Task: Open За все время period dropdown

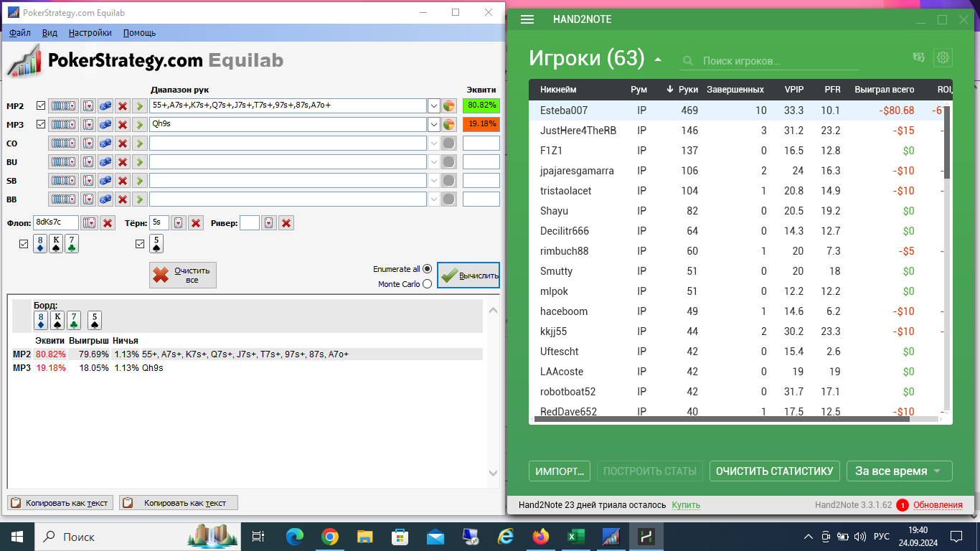Action: (x=900, y=471)
